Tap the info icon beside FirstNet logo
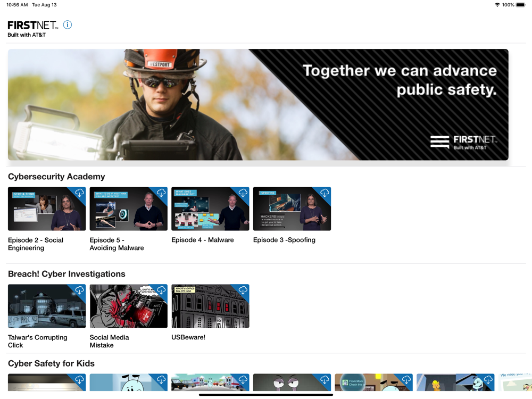 (68, 25)
